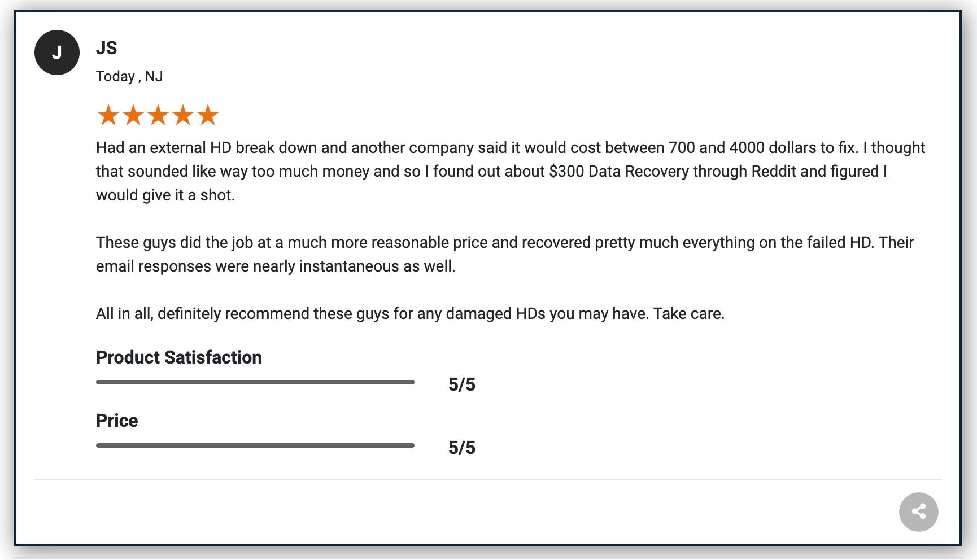Click the fourth orange rating star
The image size is (977, 560).
point(183,115)
